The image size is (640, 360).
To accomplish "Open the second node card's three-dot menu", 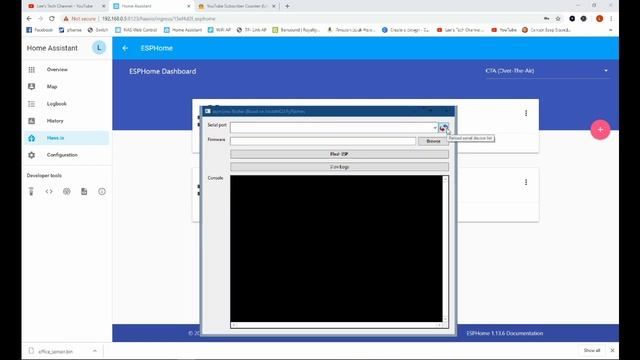I will pyautogui.click(x=526, y=182).
